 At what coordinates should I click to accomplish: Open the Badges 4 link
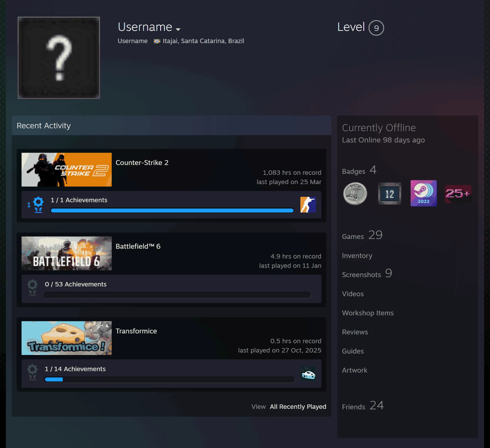359,170
